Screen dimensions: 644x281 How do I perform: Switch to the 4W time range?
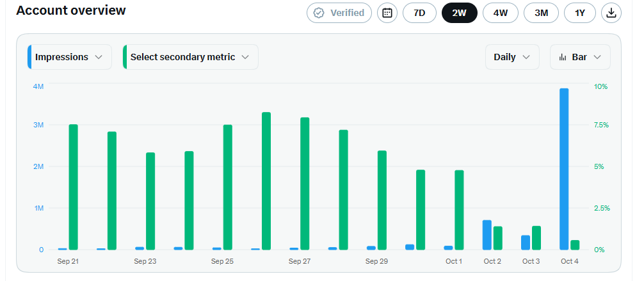coord(501,13)
